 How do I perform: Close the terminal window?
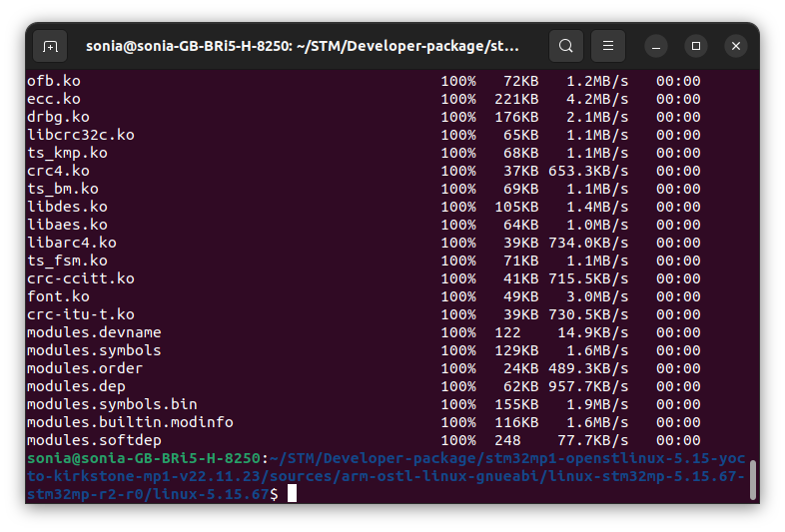click(736, 47)
